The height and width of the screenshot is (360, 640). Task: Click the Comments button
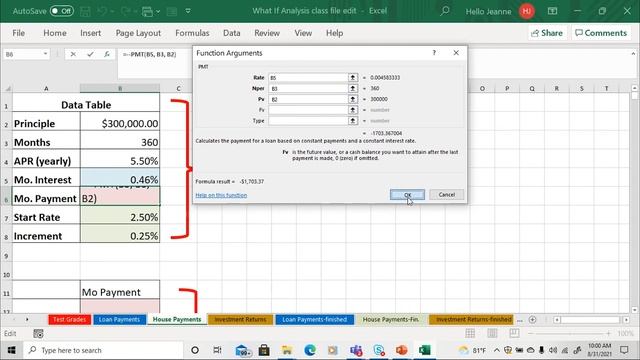click(x=601, y=33)
